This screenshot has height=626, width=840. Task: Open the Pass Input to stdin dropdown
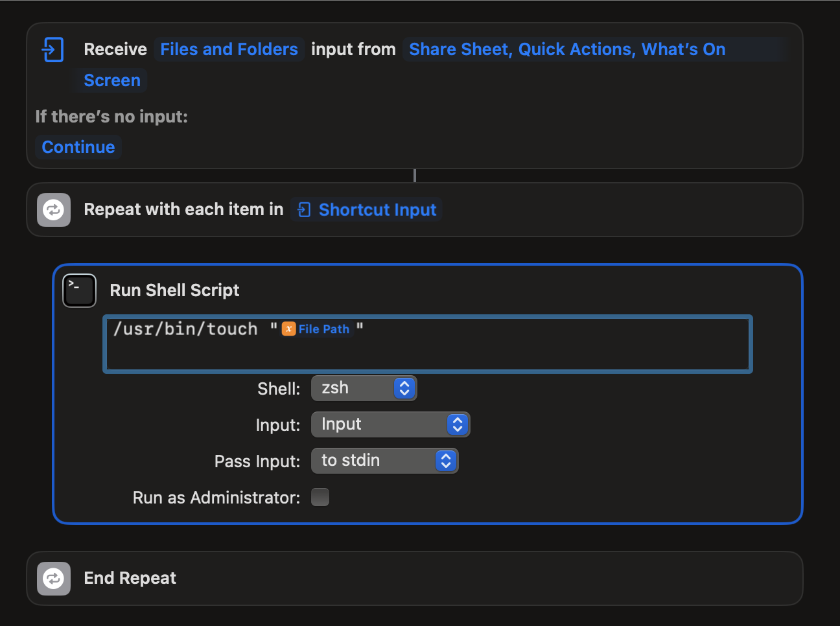(384, 461)
